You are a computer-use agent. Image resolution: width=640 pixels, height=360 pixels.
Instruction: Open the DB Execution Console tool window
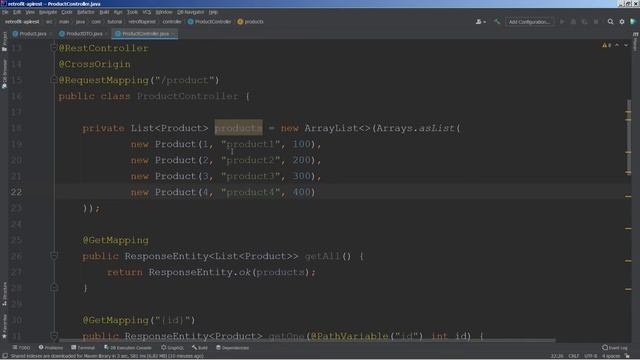(x=128, y=348)
